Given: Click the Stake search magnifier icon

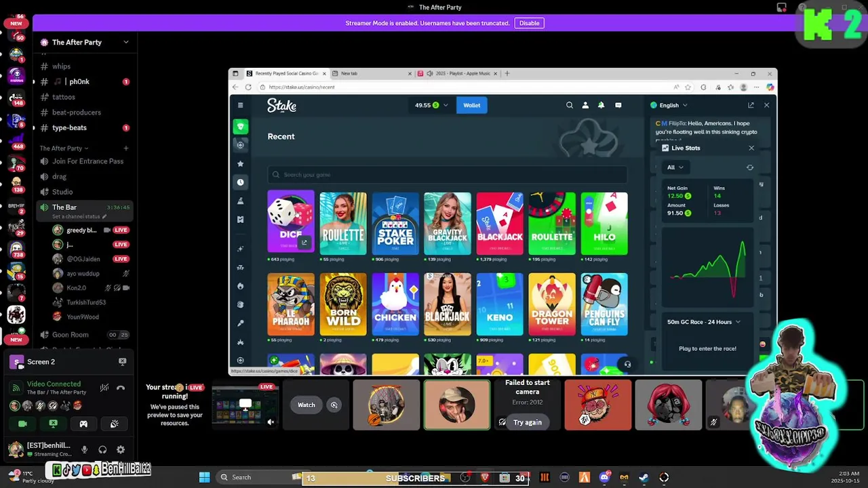Looking at the screenshot, I should pos(570,105).
